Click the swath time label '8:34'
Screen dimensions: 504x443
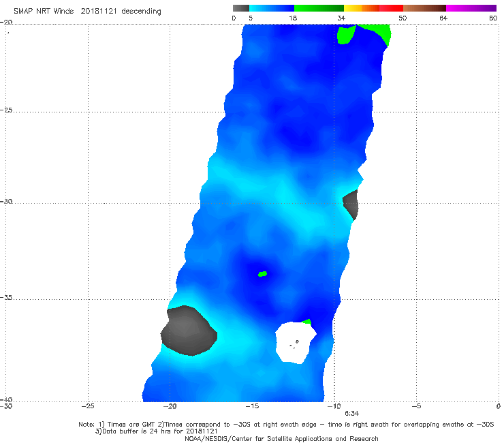pyautogui.click(x=351, y=414)
